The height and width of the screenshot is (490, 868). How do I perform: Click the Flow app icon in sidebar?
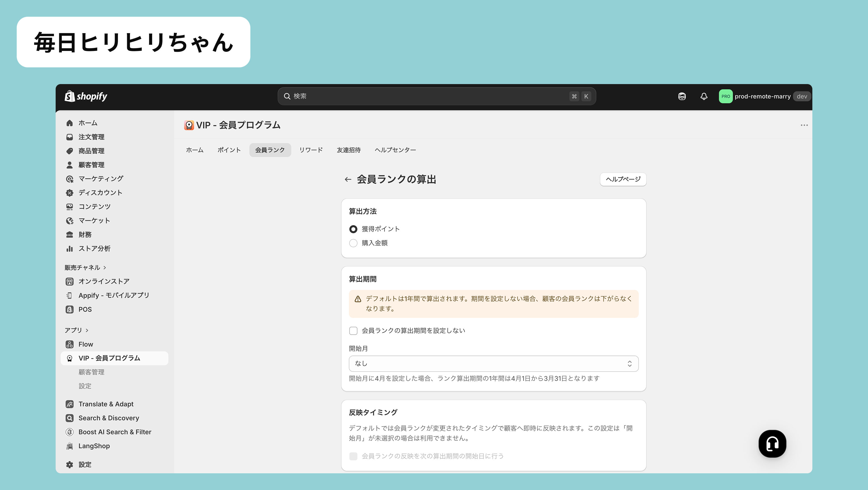click(70, 344)
